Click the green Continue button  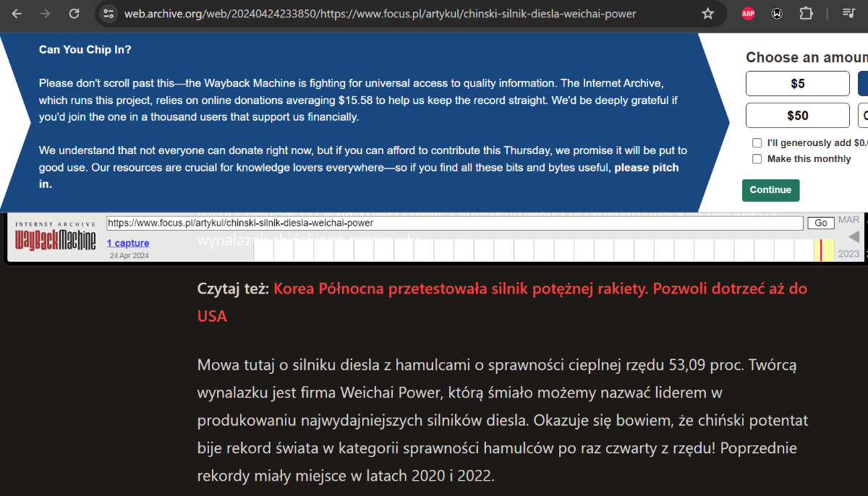(x=771, y=190)
